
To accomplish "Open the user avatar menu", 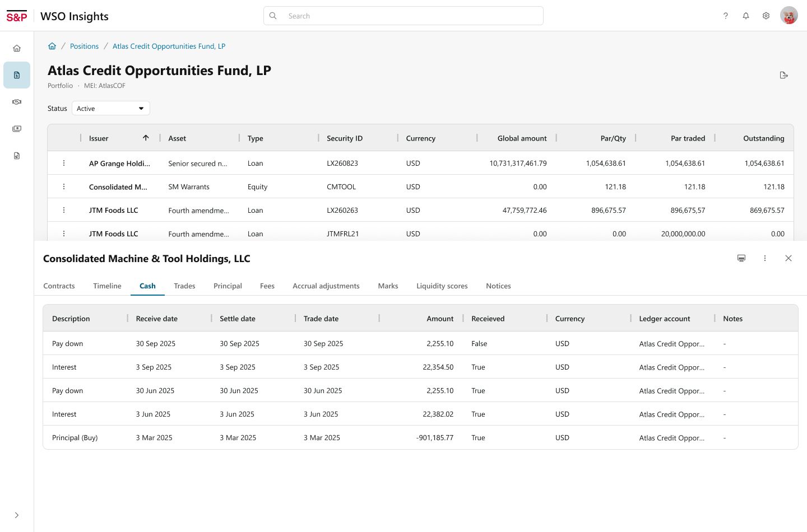I will [789, 16].
